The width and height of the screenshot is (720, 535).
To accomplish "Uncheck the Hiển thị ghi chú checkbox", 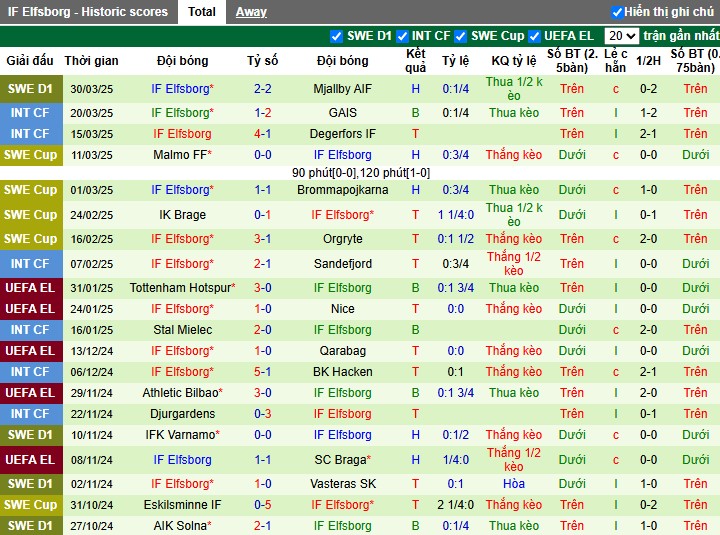I will click(617, 12).
